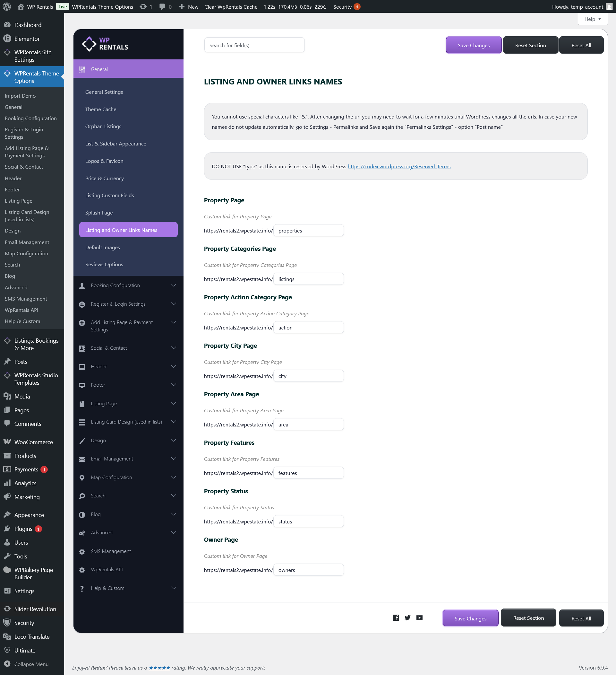Screen dimensions: 616x675
Task: Click the Map Configuration pin icon
Action: pyautogui.click(x=82, y=478)
